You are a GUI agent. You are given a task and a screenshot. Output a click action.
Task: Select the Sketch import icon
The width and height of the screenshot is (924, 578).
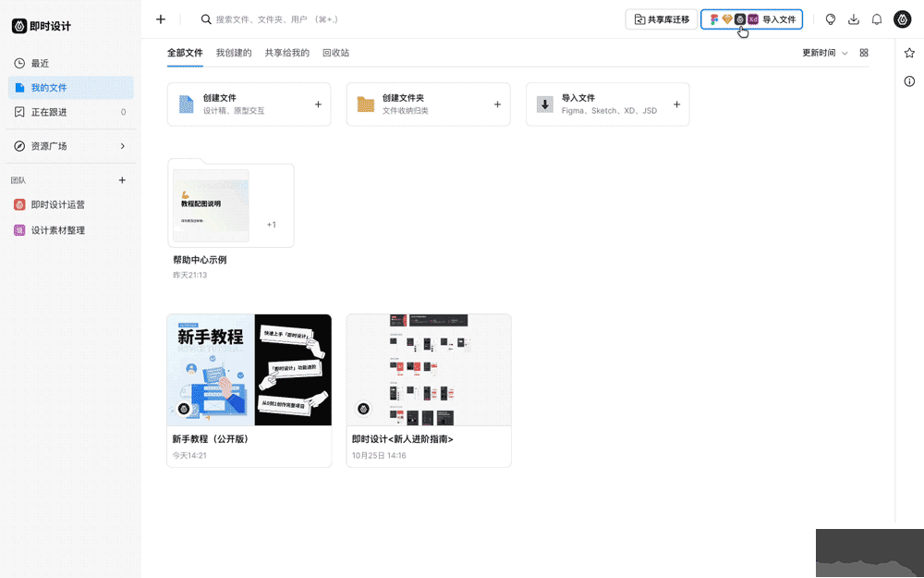(x=725, y=18)
